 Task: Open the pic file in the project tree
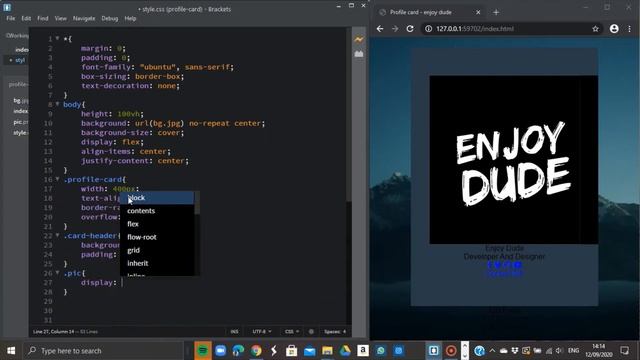pyautogui.click(x=20, y=122)
